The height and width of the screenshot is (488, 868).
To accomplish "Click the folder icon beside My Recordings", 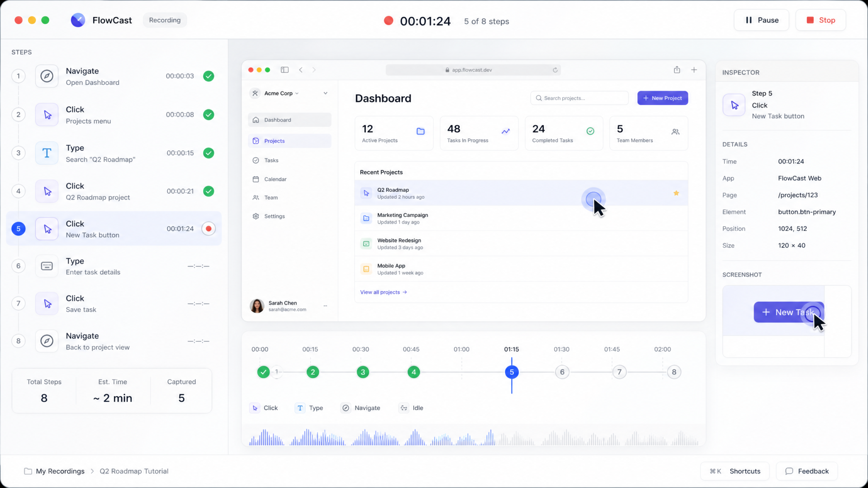I will tap(28, 471).
